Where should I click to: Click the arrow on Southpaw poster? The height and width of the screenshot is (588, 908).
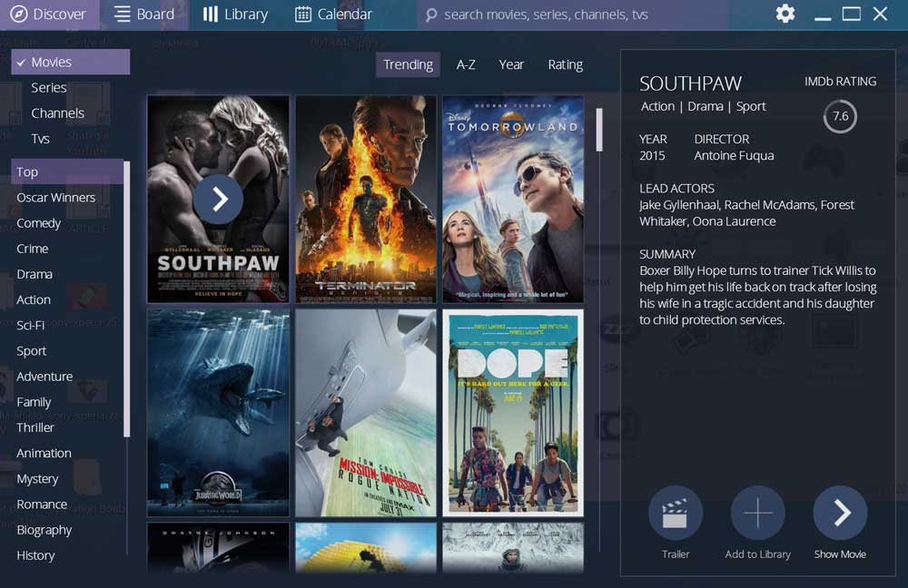pos(218,199)
